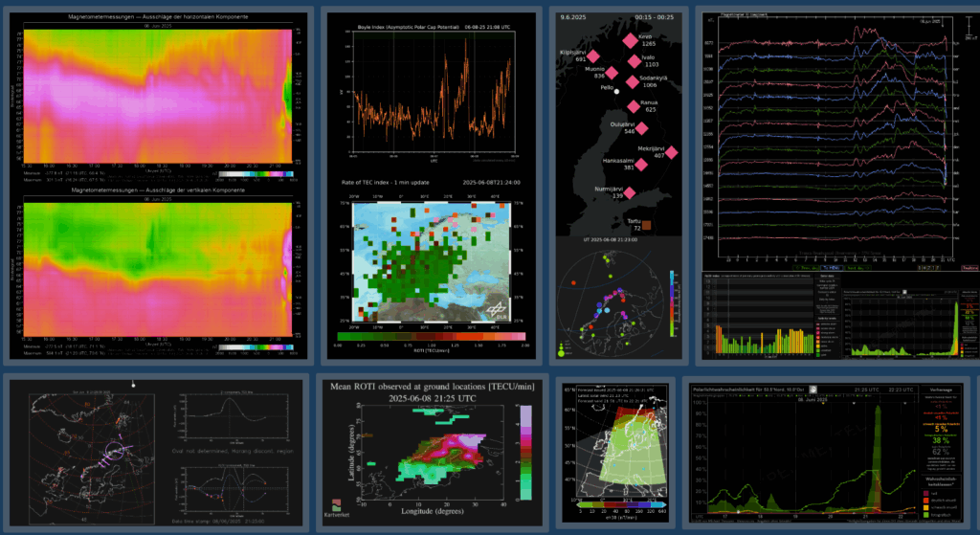Click the 'Vorhersage' heading
The height and width of the screenshot is (535, 980).
tap(941, 390)
